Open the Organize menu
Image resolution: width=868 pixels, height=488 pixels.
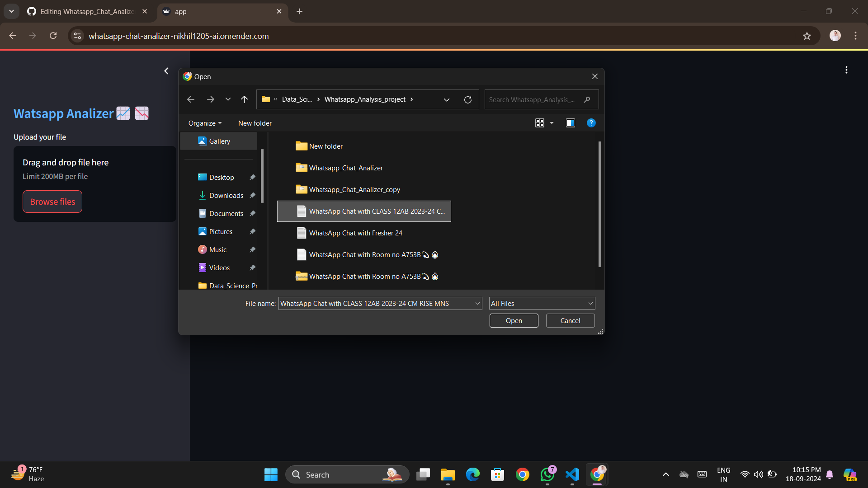205,123
